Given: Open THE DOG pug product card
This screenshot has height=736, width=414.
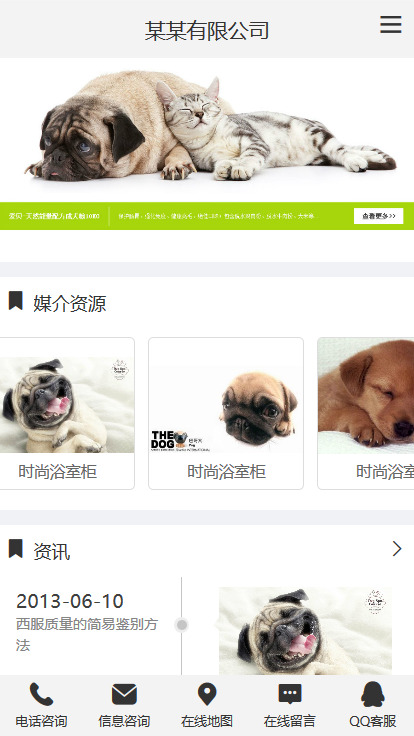Looking at the screenshot, I should [226, 413].
